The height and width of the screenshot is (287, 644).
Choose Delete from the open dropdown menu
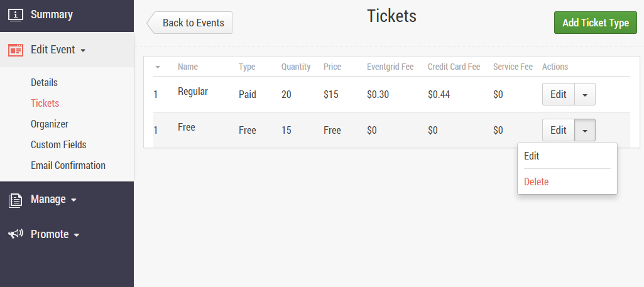[536, 182]
